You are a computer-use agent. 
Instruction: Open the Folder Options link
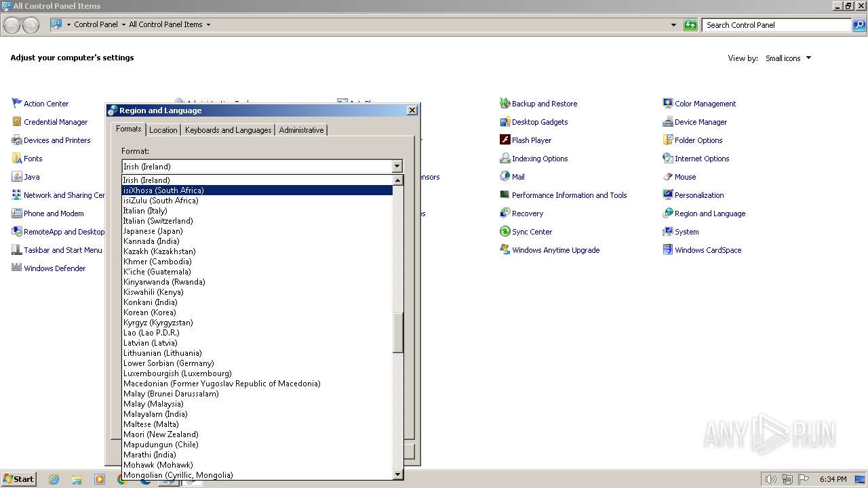698,140
